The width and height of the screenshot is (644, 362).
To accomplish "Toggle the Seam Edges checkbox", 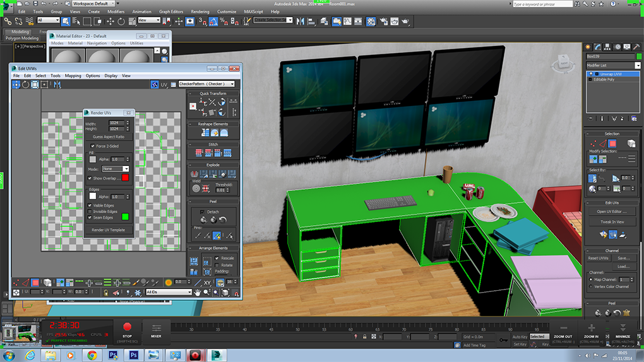I will [x=90, y=218].
